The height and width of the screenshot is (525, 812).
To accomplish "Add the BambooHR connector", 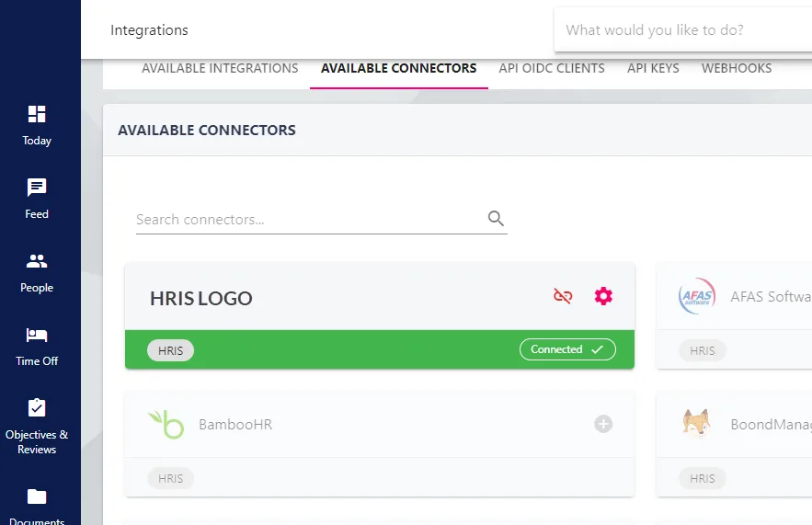I will (x=603, y=424).
